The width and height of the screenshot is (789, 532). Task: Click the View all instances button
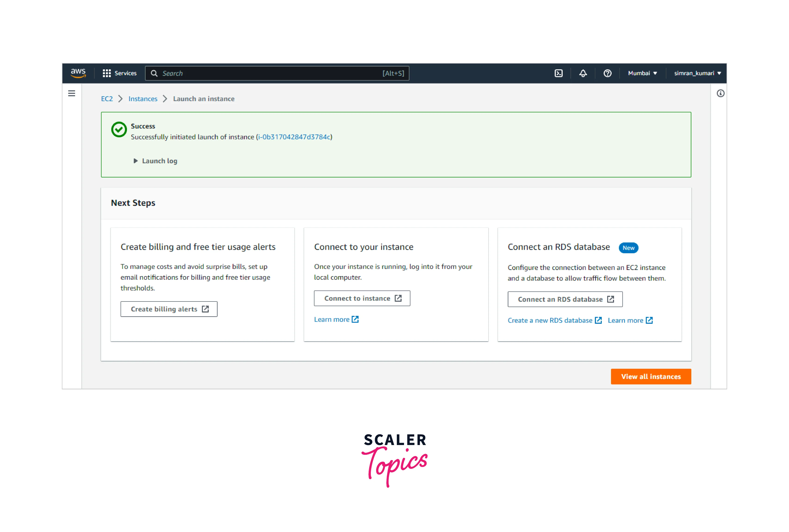pyautogui.click(x=650, y=377)
